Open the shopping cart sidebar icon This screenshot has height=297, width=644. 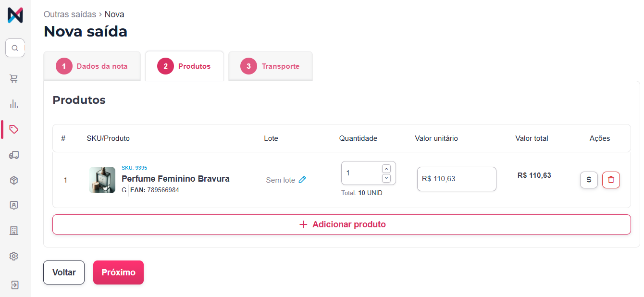14,78
